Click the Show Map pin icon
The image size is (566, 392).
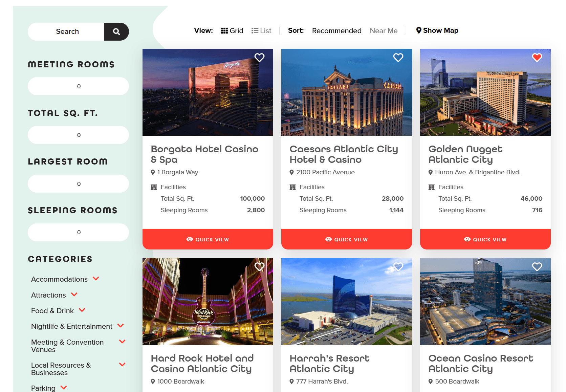[419, 30]
